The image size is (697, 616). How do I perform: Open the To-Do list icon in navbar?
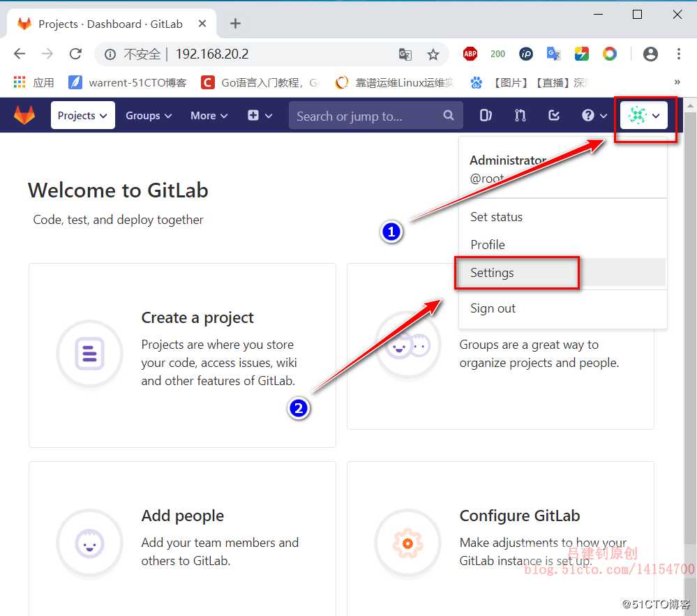click(x=554, y=116)
